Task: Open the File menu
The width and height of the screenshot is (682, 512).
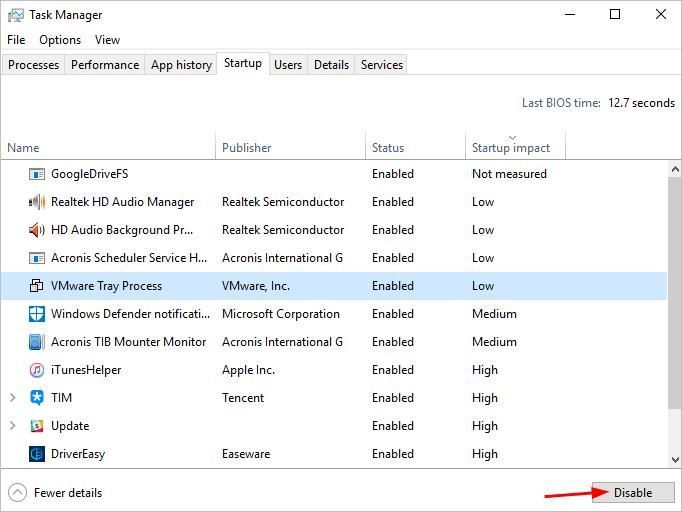Action: (16, 40)
